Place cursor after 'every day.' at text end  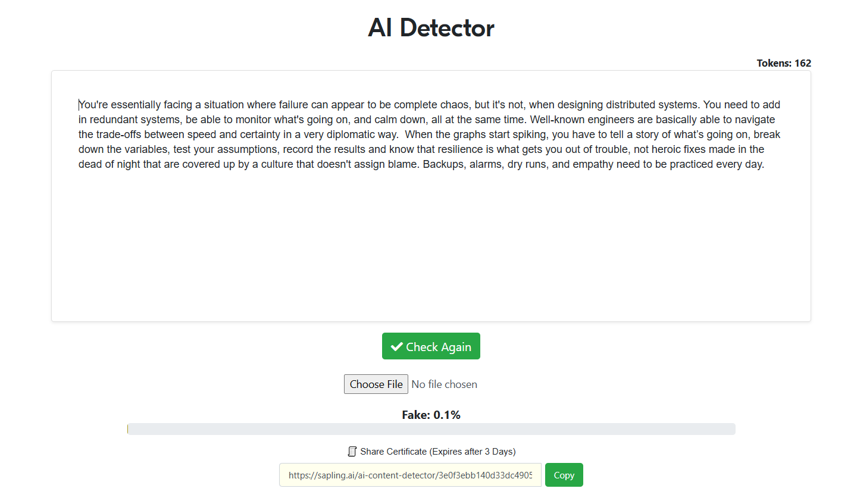tap(765, 164)
